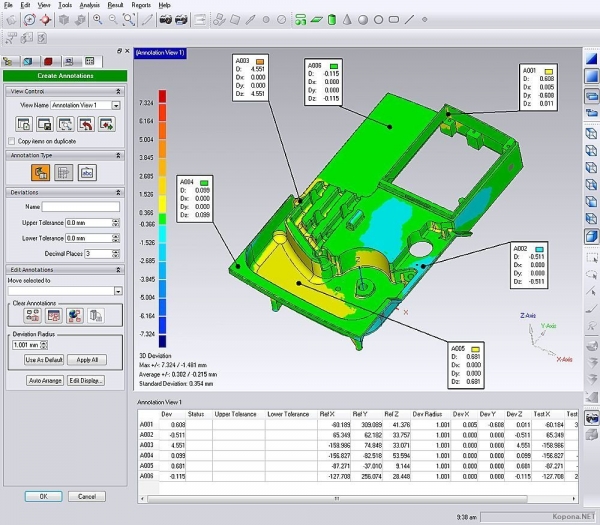This screenshot has height=525, width=600.
Task: Choose the table annotation type icon
Action: 64,173
